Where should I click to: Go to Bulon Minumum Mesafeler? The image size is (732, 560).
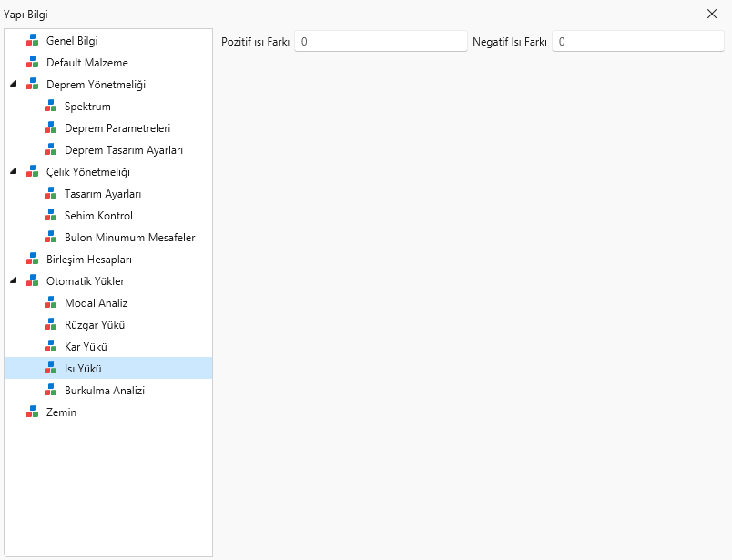click(129, 238)
